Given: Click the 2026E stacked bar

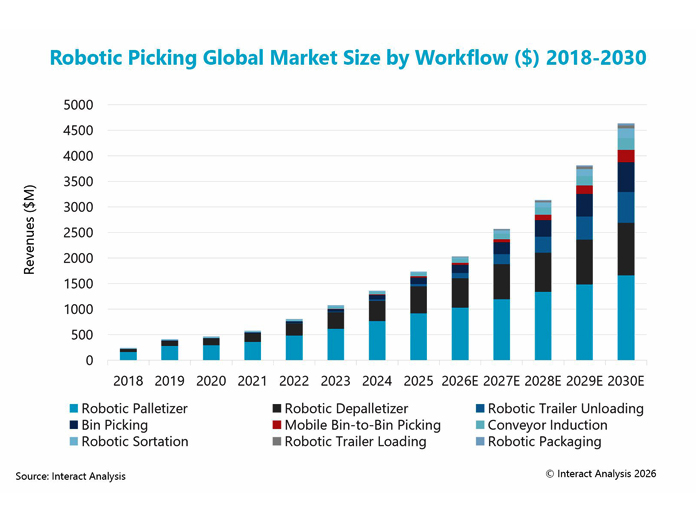Looking at the screenshot, I should (x=460, y=308).
